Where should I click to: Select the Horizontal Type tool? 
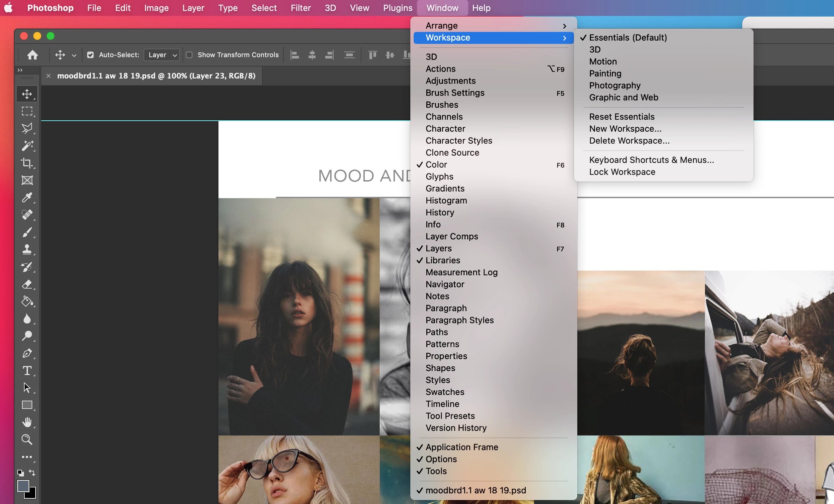point(27,371)
